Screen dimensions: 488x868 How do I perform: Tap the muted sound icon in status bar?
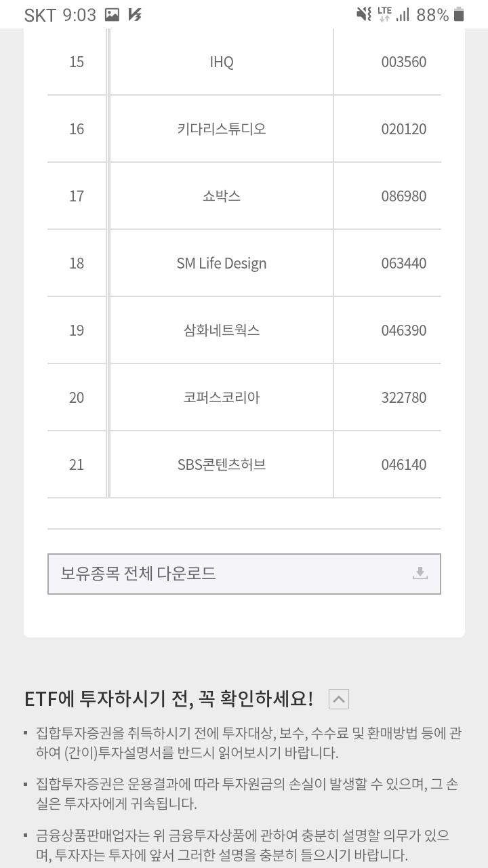tap(364, 14)
